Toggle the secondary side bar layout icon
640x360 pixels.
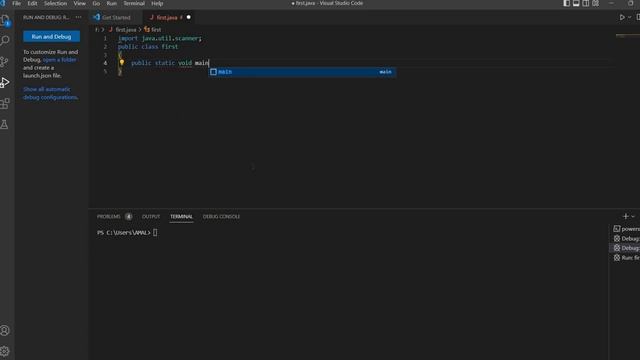586,3
